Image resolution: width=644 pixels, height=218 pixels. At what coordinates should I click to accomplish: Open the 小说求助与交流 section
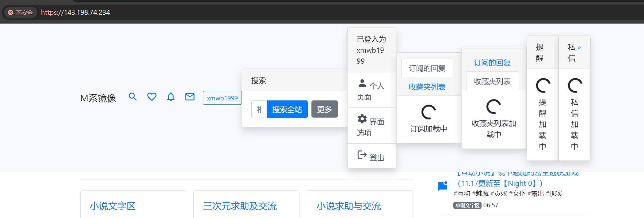[349, 206]
